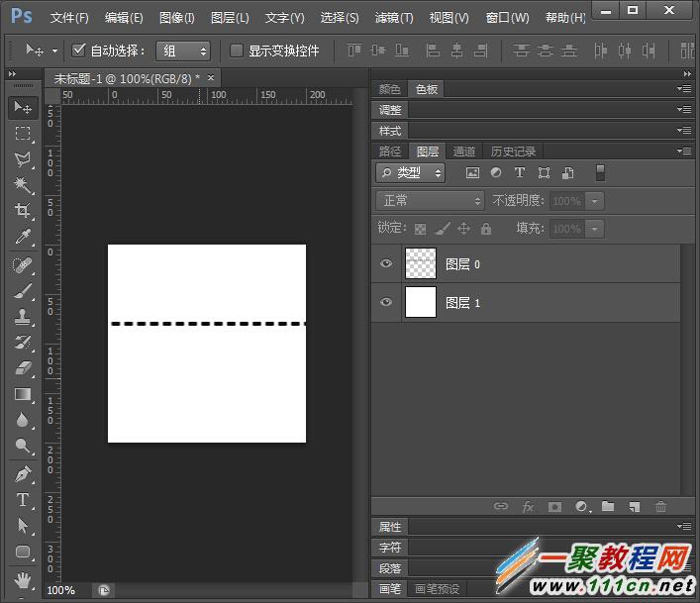
Task: Create a new layer
Action: pyautogui.click(x=635, y=507)
